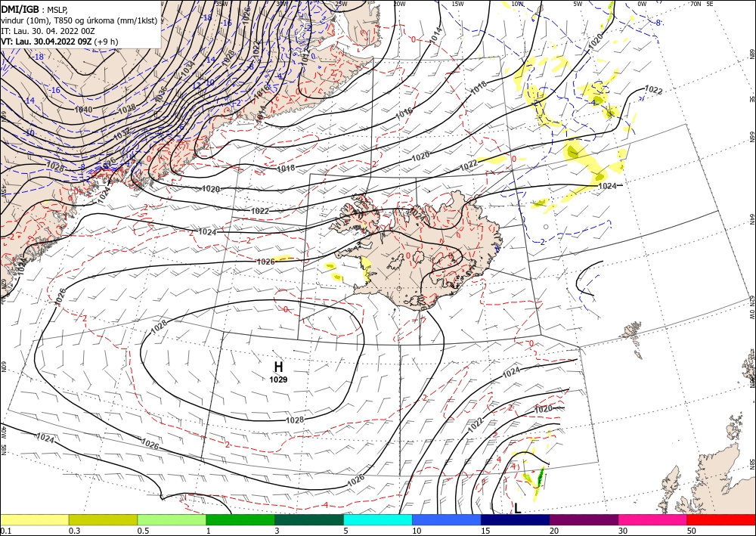Click the 1034 isobar label
Viewport: 756px width, 536px height.
[188, 69]
